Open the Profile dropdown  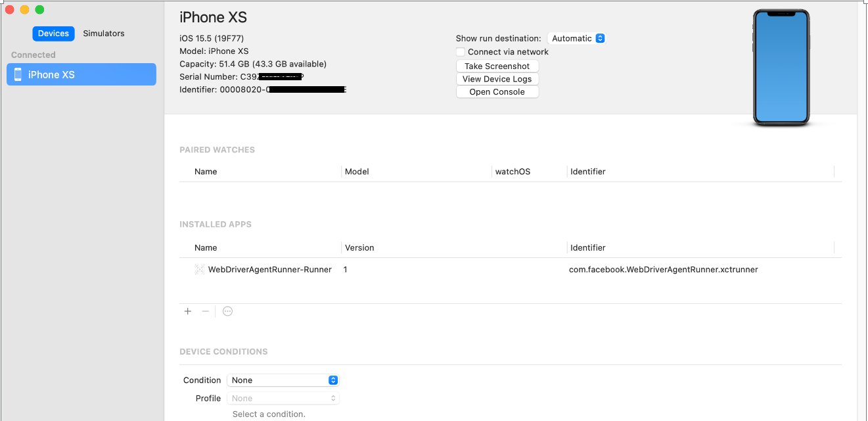(283, 398)
